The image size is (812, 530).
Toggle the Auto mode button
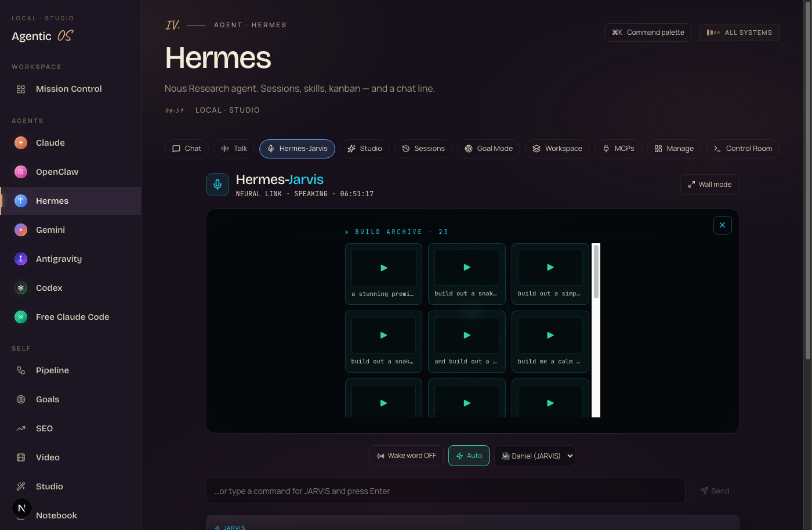(469, 456)
